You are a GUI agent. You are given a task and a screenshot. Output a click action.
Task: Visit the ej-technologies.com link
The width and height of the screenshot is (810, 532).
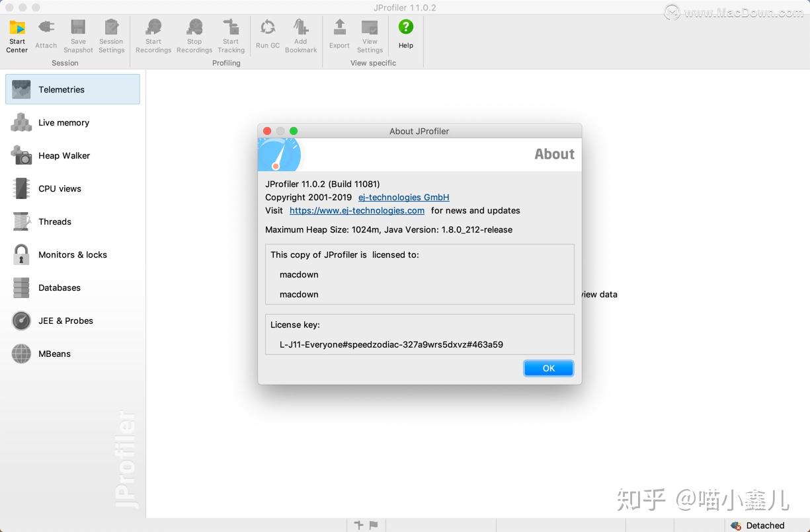(357, 210)
